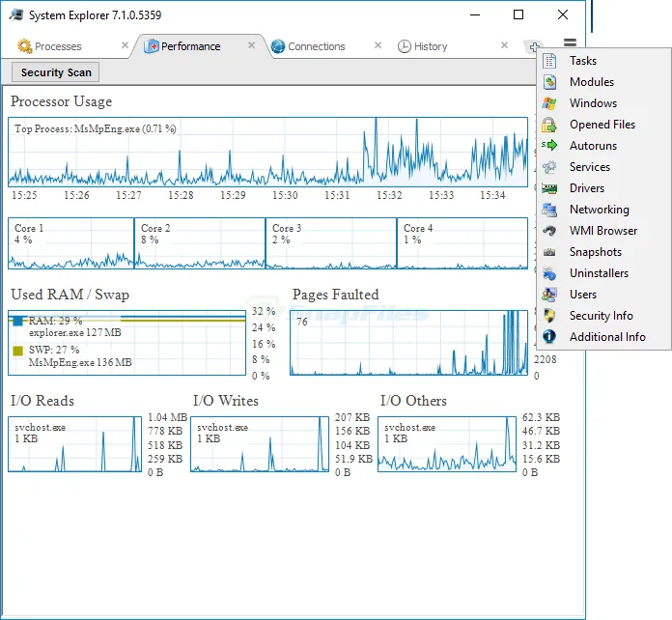Open Snapshots from the menu
The height and width of the screenshot is (620, 672).
[x=603, y=252]
